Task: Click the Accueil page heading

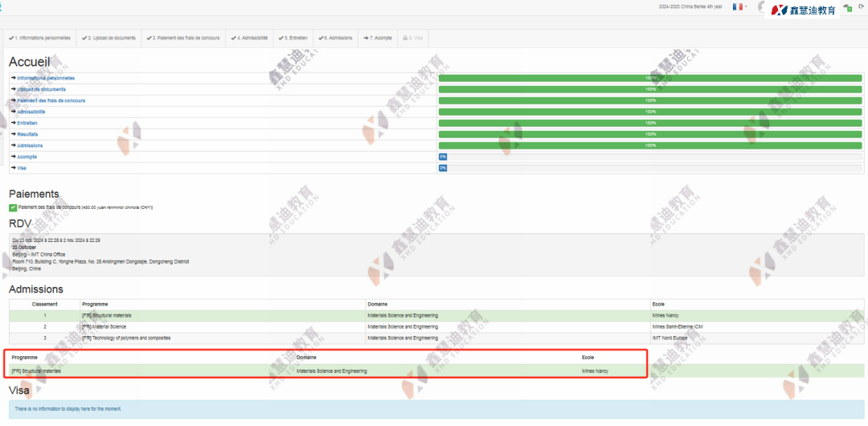Action: (x=30, y=62)
